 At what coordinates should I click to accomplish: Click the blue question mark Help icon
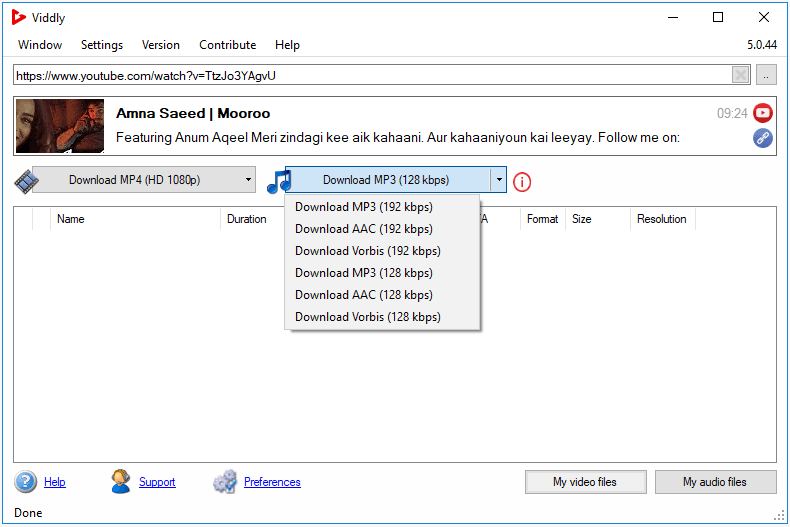point(25,482)
